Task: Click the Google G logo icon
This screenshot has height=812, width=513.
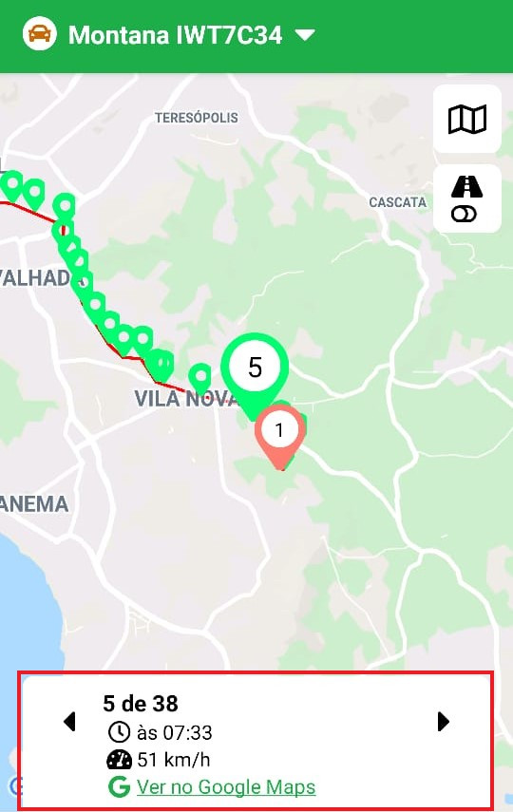Action: click(119, 787)
